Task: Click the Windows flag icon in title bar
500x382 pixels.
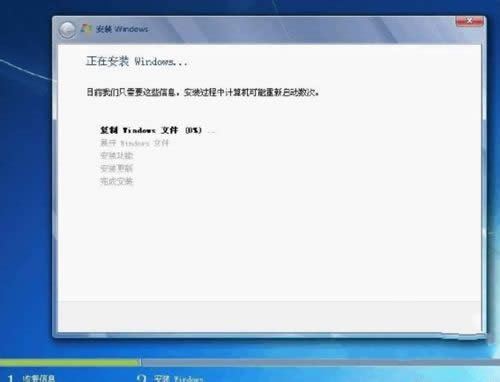Action: (86, 29)
